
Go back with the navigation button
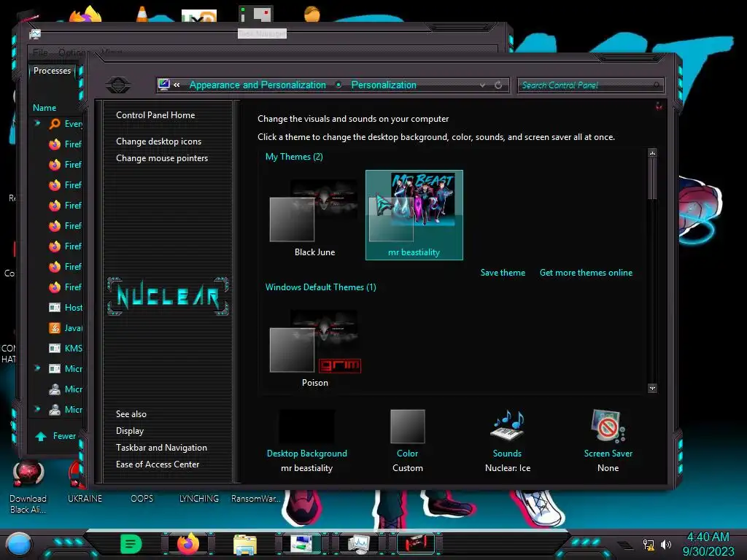[x=118, y=85]
